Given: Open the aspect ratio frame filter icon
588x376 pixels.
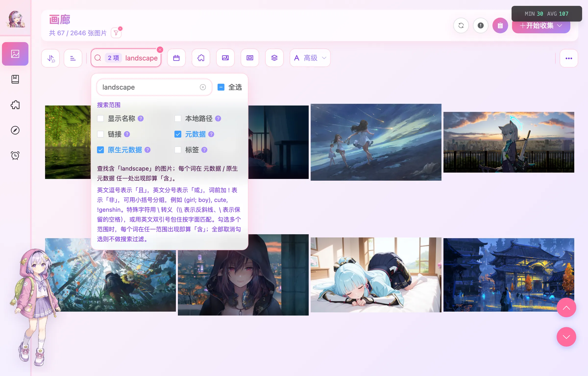Looking at the screenshot, I should tap(250, 58).
